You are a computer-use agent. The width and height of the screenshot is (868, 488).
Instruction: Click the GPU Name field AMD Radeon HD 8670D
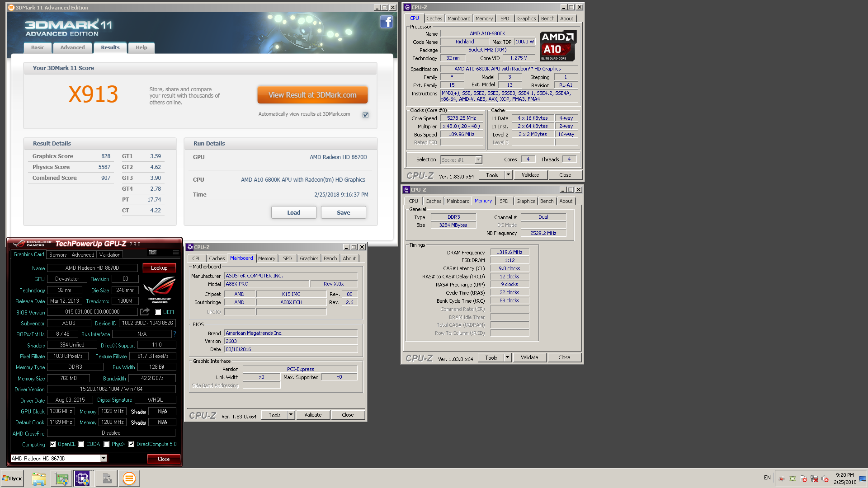(92, 268)
